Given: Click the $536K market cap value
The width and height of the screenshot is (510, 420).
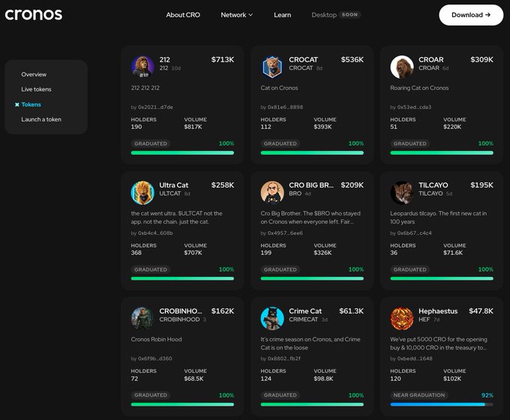Looking at the screenshot, I should 352,59.
